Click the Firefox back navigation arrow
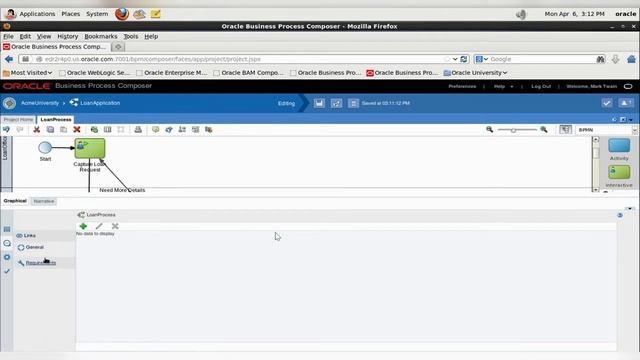The height and width of the screenshot is (360, 640). [x=9, y=59]
